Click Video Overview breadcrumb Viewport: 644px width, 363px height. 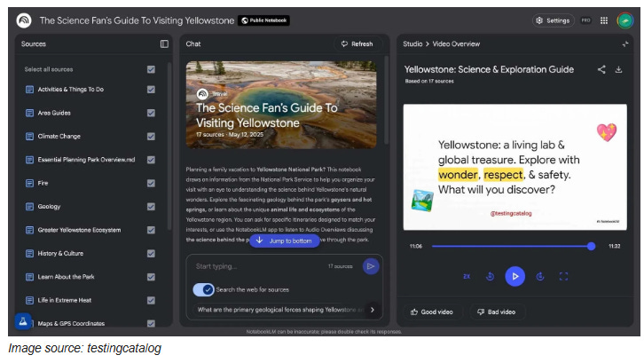456,44
